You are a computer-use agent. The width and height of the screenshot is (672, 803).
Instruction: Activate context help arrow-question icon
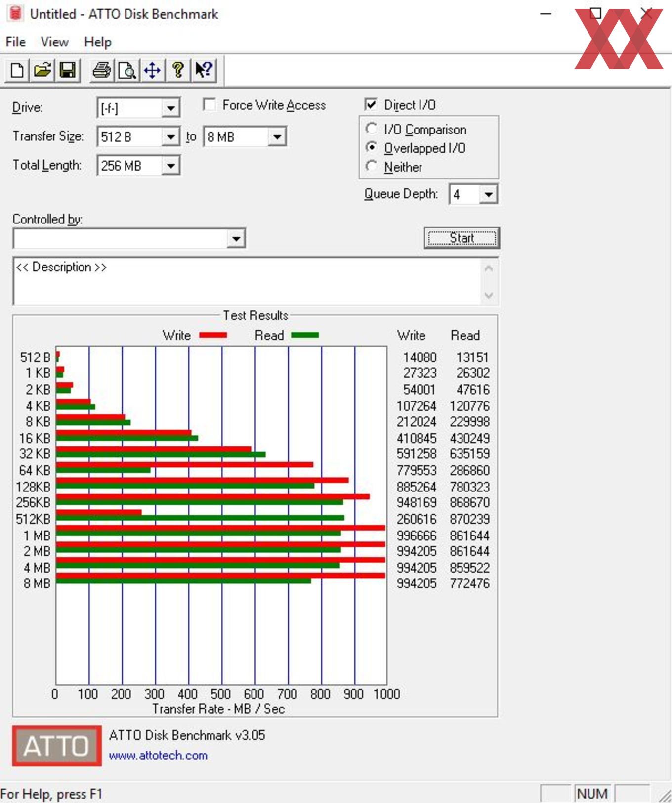[x=204, y=70]
